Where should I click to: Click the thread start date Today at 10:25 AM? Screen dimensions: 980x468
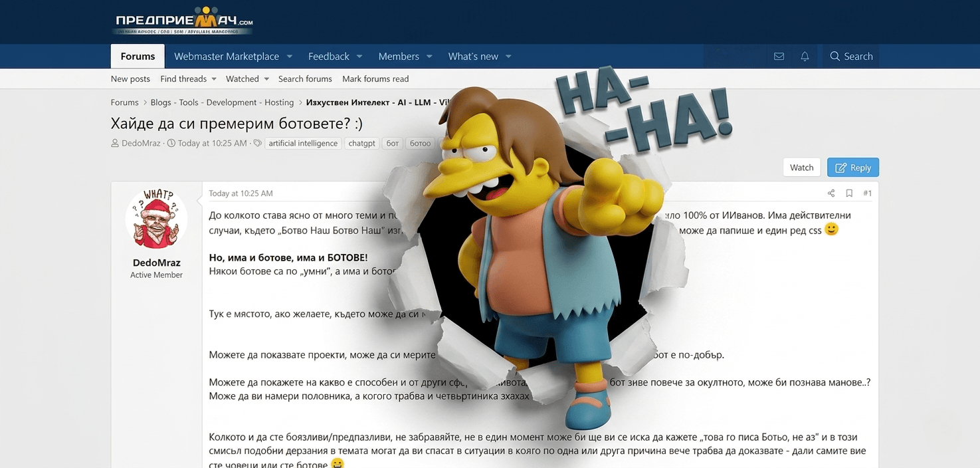(x=212, y=143)
